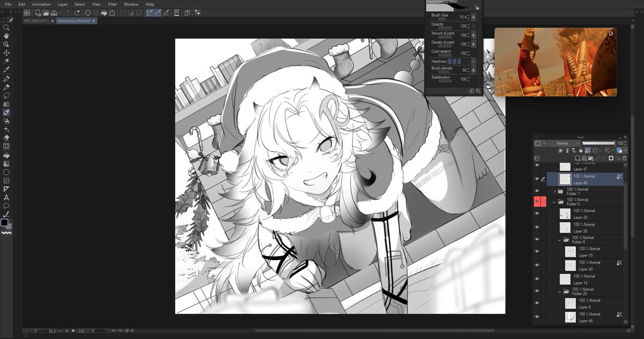Image resolution: width=644 pixels, height=339 pixels.
Task: Toggle visibility of Folder 5
Action: [537, 202]
